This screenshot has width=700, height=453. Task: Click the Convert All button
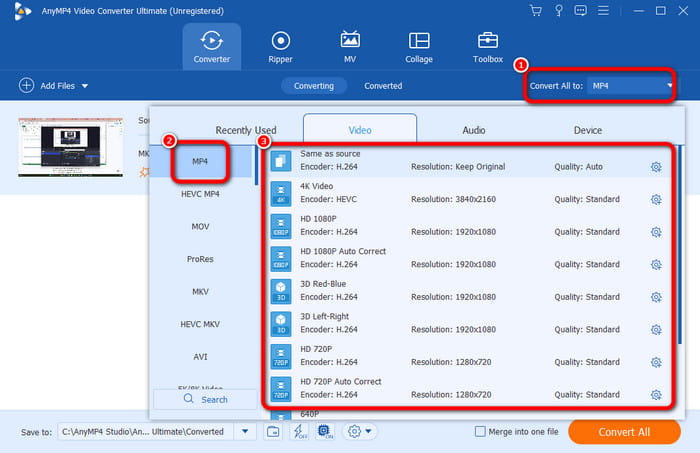(624, 432)
